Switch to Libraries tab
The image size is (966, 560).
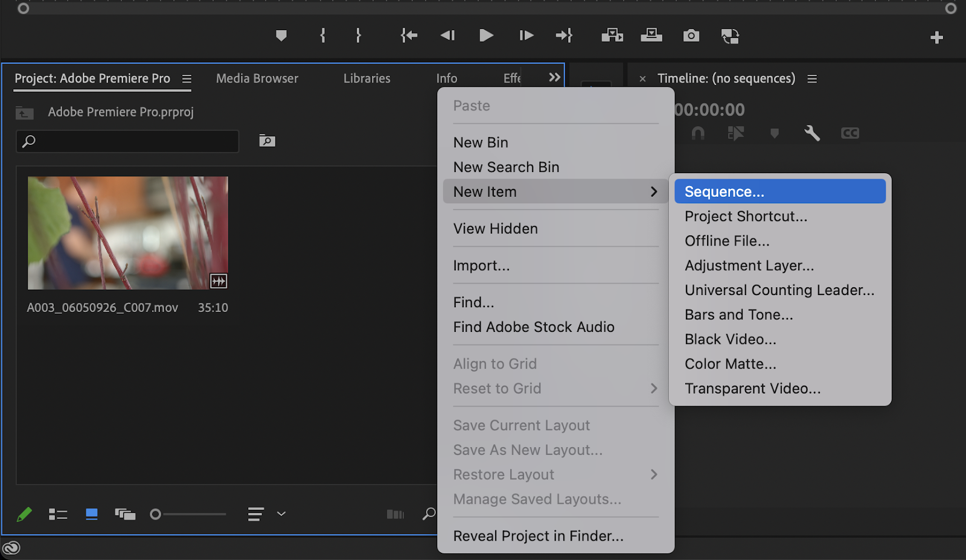point(367,78)
